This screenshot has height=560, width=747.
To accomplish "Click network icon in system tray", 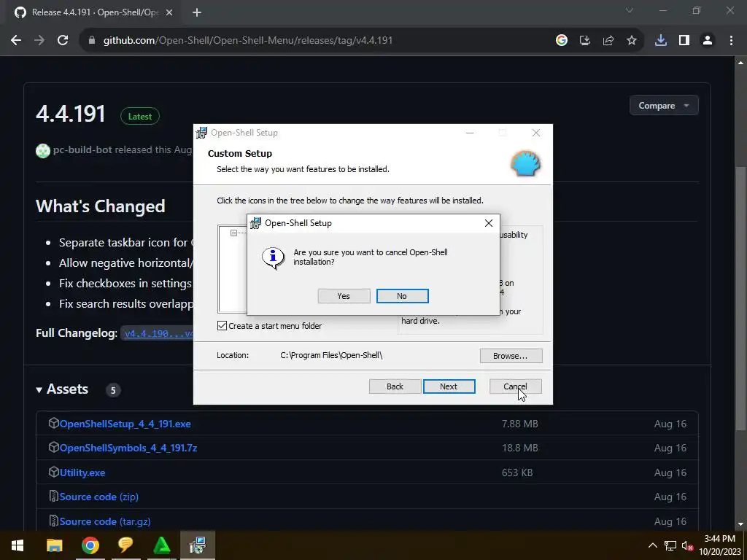I will [x=670, y=545].
